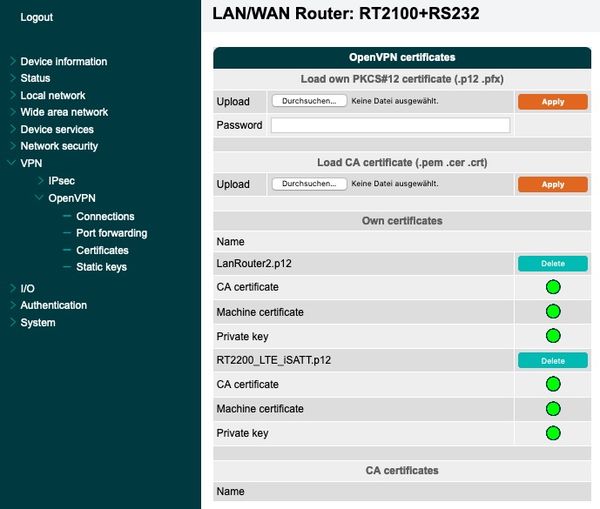Image resolution: width=600 pixels, height=509 pixels.
Task: Open Local network menu item
Action: [53, 95]
